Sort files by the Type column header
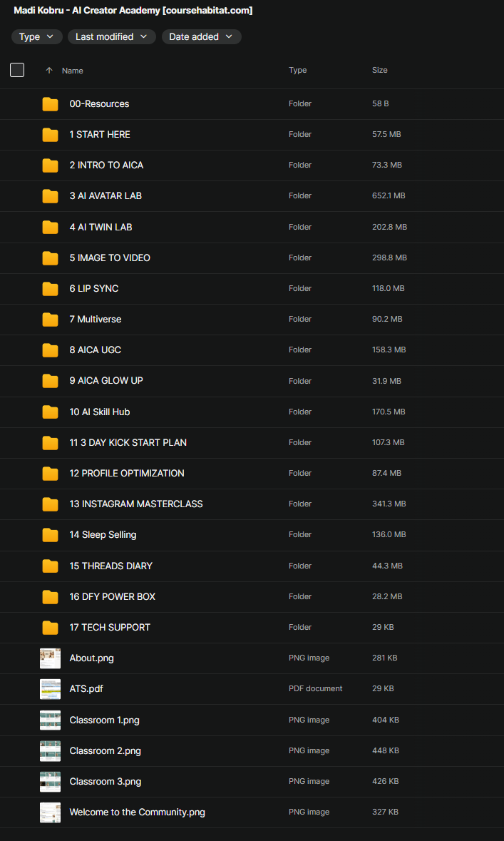504x841 pixels. (297, 70)
